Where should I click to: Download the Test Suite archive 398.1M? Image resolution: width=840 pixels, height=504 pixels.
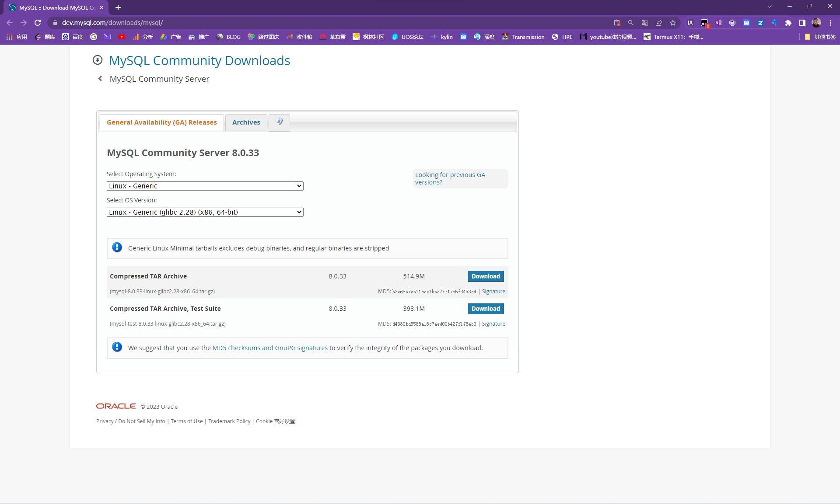coord(486,309)
